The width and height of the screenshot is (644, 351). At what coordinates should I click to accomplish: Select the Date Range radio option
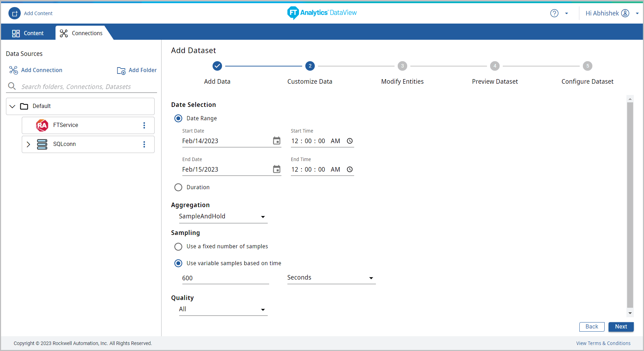(x=178, y=118)
